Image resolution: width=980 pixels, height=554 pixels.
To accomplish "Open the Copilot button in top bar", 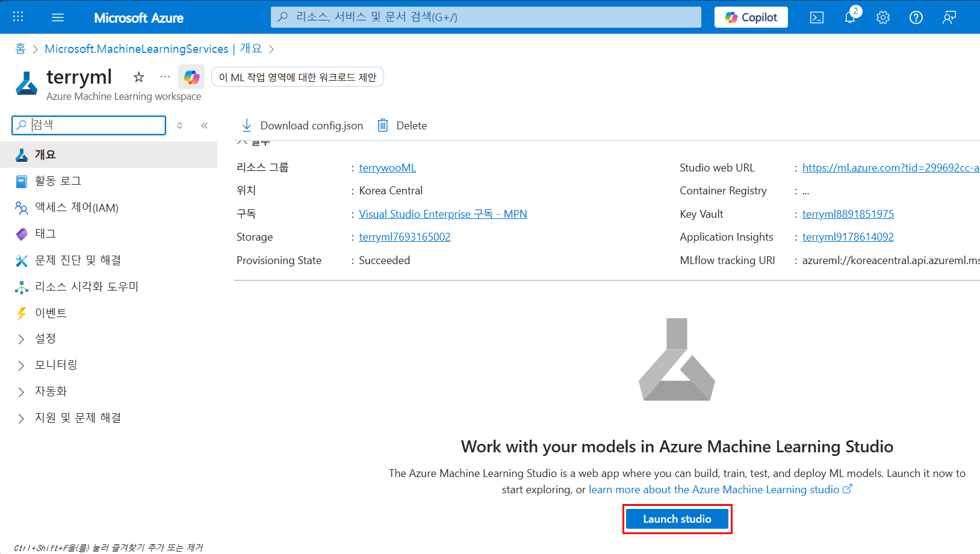I will point(751,17).
